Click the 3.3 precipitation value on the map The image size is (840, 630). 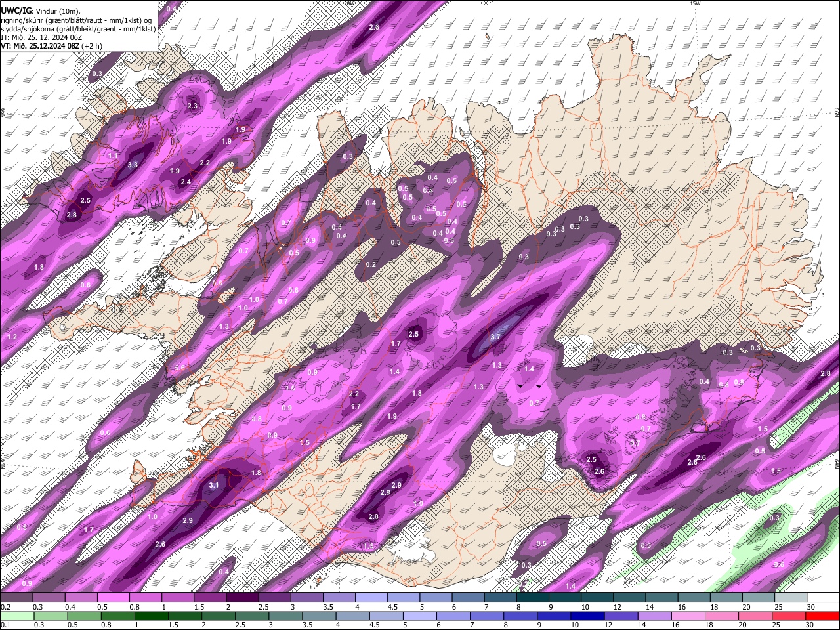pyautogui.click(x=133, y=165)
